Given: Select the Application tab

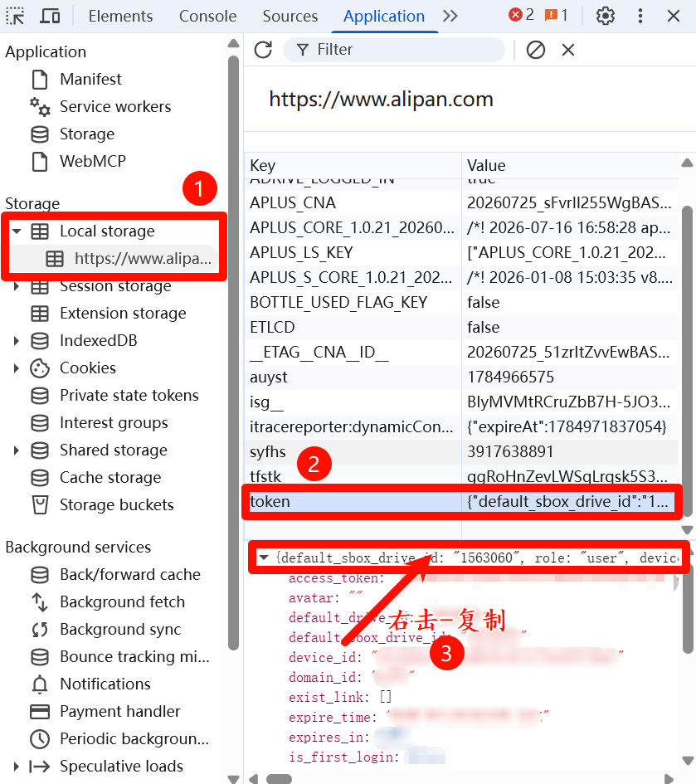Looking at the screenshot, I should (x=384, y=16).
